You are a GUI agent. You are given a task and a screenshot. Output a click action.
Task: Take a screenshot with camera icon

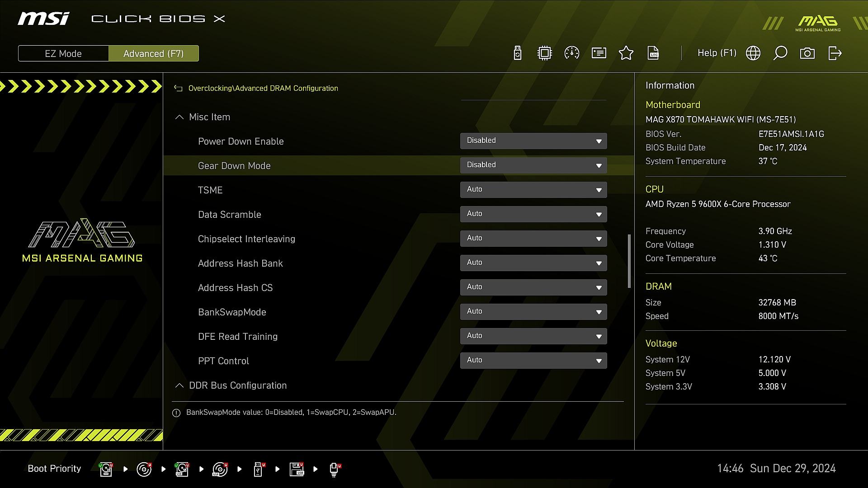pos(807,53)
